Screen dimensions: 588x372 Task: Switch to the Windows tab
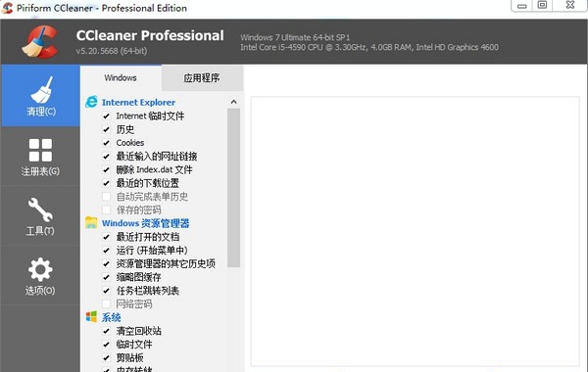point(121,78)
